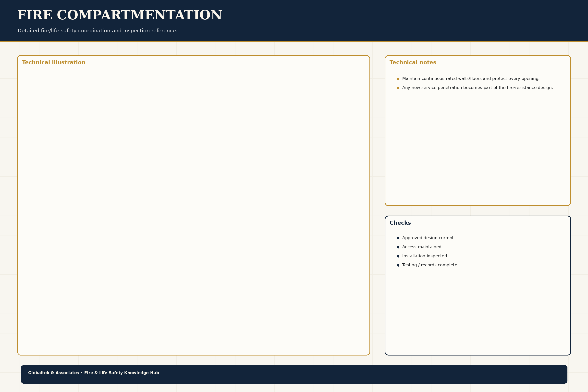Click the Technical notes heading
This screenshot has width=588, height=392.
pyautogui.click(x=413, y=62)
